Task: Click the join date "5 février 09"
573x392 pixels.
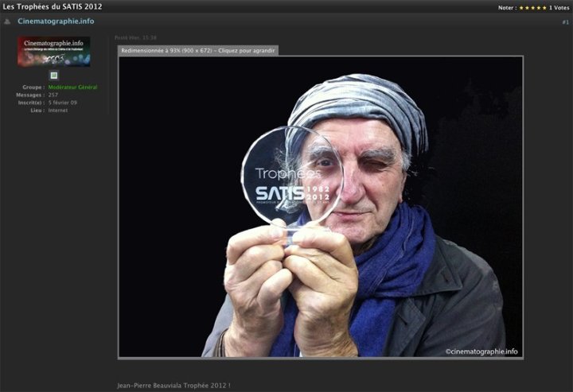Action: pos(63,103)
